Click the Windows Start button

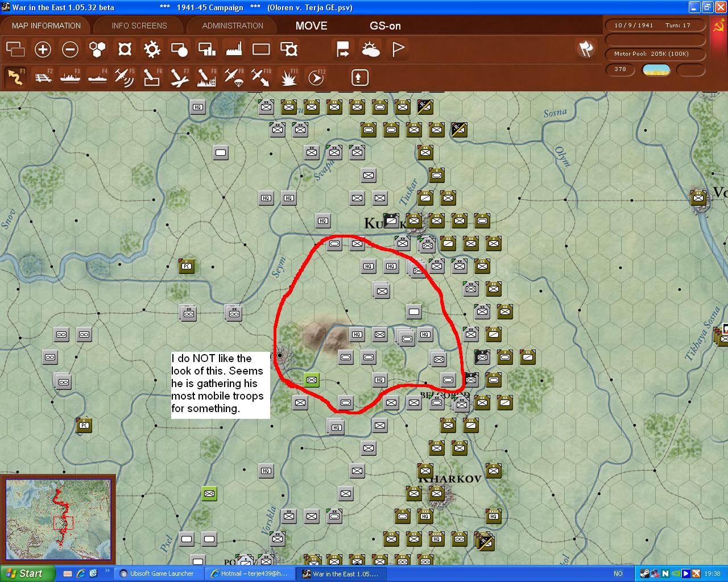point(27,573)
